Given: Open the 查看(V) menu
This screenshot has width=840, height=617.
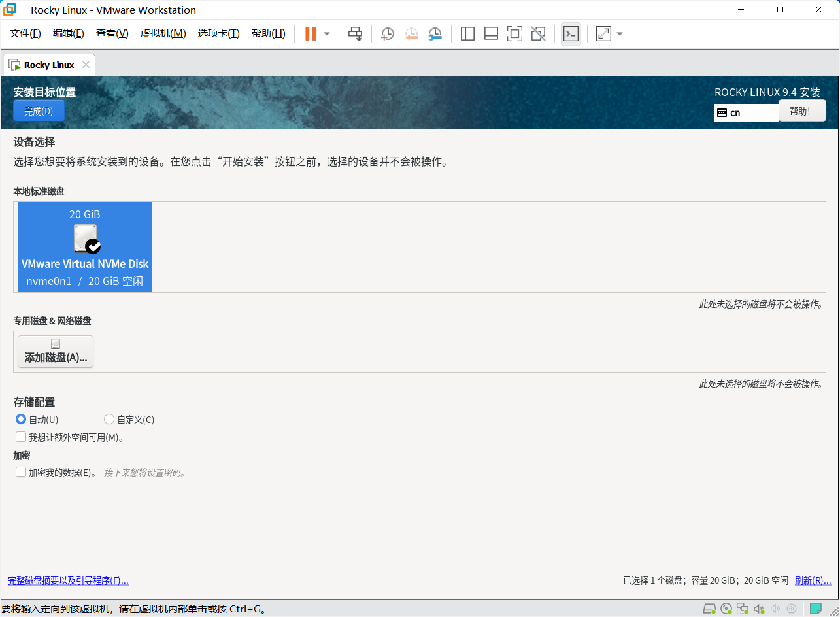Looking at the screenshot, I should (112, 34).
